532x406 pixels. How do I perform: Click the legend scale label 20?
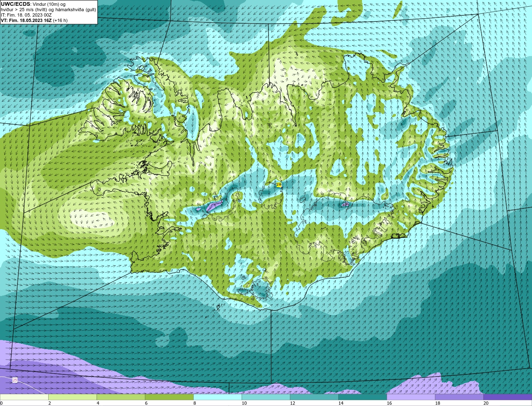tap(486, 403)
